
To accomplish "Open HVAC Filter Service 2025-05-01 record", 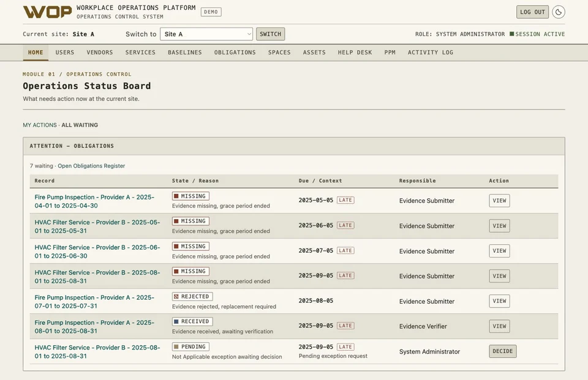I will (97, 226).
